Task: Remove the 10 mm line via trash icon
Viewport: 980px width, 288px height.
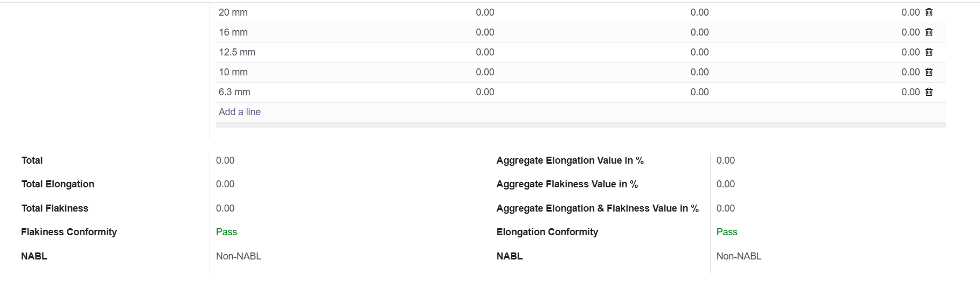Action: pyautogui.click(x=929, y=72)
